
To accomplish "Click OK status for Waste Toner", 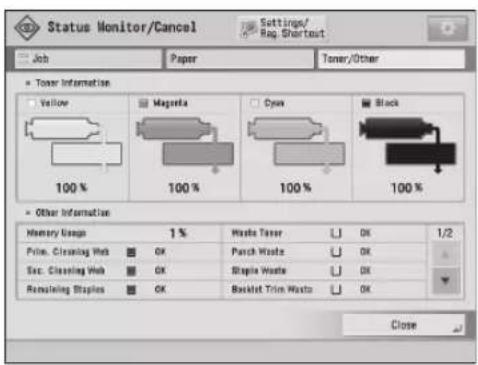I will [x=365, y=233].
